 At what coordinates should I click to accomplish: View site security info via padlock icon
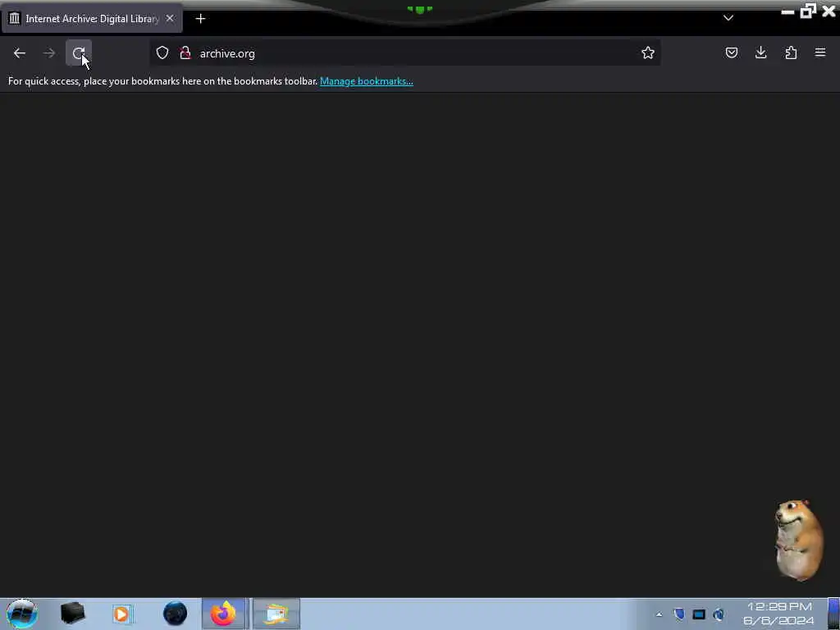(185, 52)
